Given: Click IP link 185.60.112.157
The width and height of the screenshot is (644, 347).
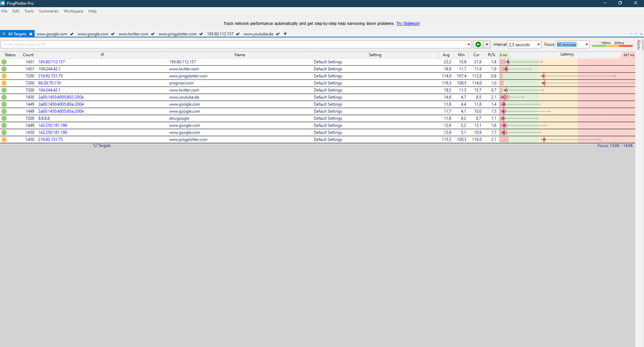Looking at the screenshot, I should coord(52,62).
